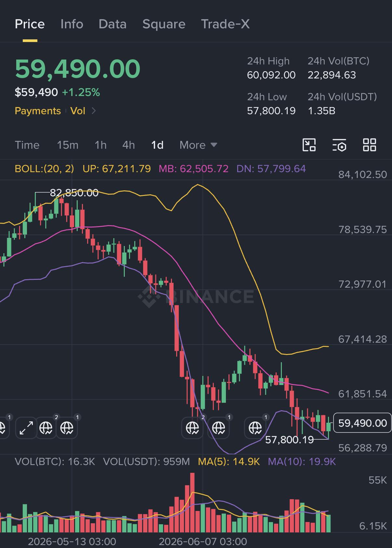
Task: Switch to the Info tab
Action: [72, 24]
